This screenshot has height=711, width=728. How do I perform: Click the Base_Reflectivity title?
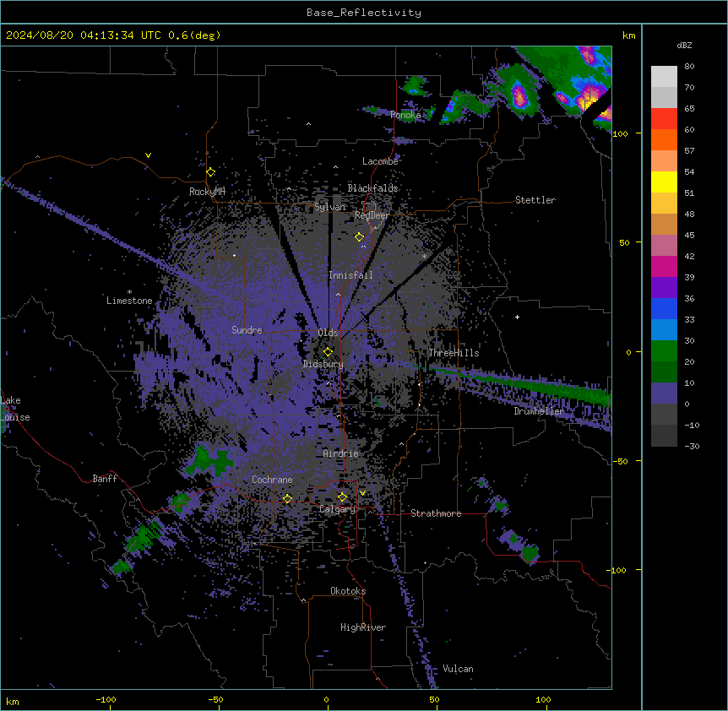[364, 13]
